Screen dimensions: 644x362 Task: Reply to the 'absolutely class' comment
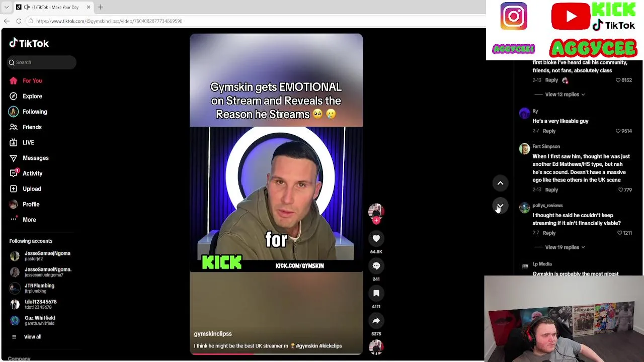551,80
